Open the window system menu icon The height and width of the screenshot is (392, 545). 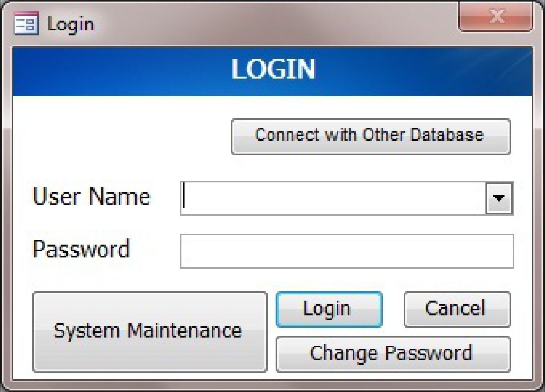(26, 23)
